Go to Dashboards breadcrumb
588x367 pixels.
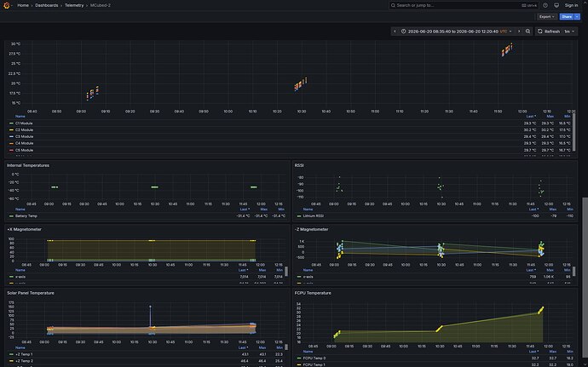[47, 5]
